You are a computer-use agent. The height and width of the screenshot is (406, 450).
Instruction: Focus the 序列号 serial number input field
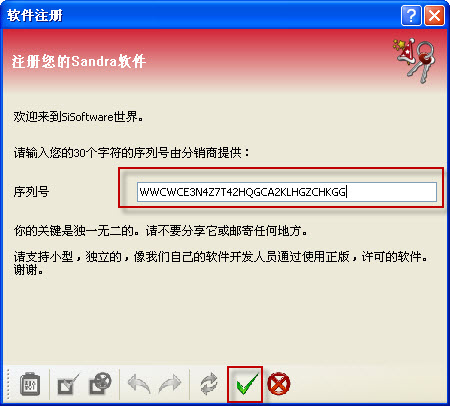coord(287,192)
